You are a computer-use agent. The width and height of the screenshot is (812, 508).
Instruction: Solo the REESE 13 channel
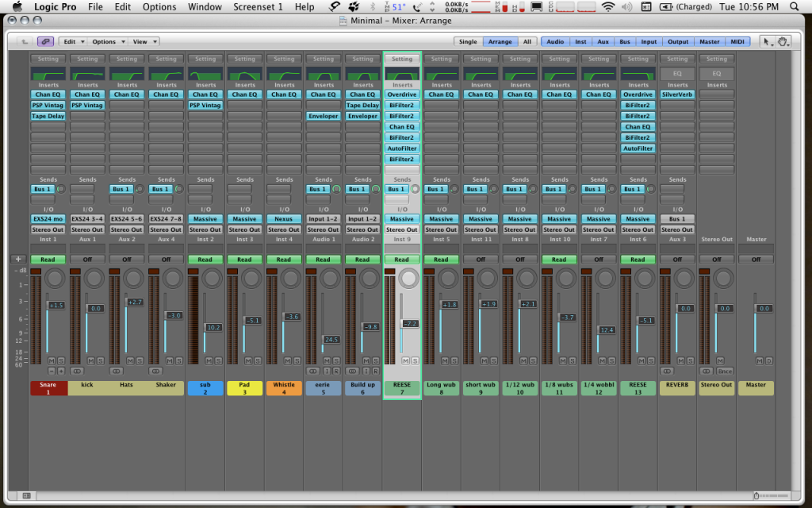tap(651, 361)
